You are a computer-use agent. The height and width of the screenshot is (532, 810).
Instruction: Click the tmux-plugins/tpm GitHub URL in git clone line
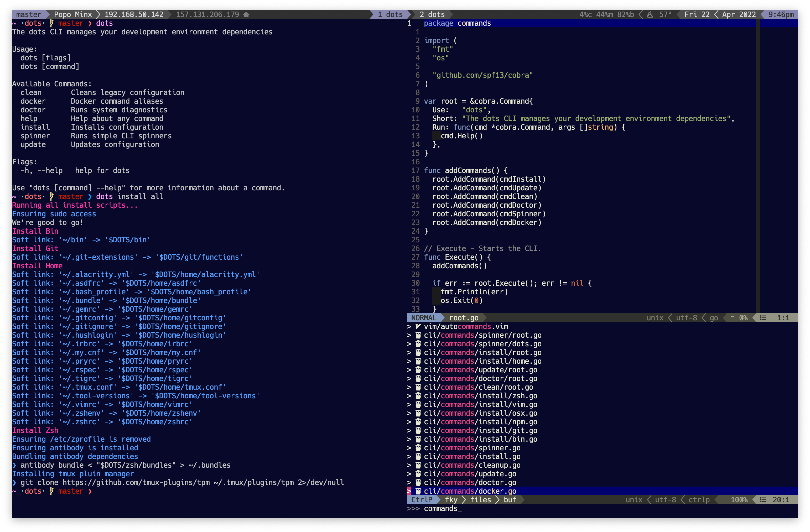pos(136,483)
